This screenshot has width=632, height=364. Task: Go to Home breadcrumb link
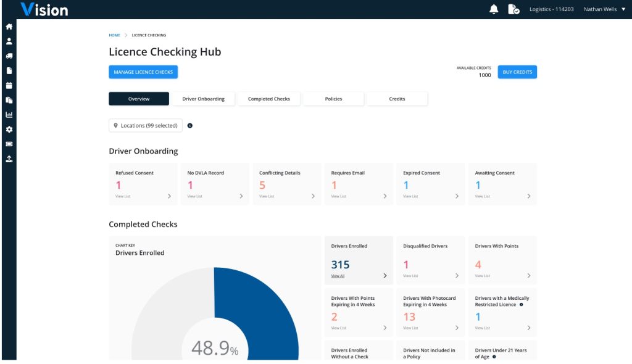[114, 35]
